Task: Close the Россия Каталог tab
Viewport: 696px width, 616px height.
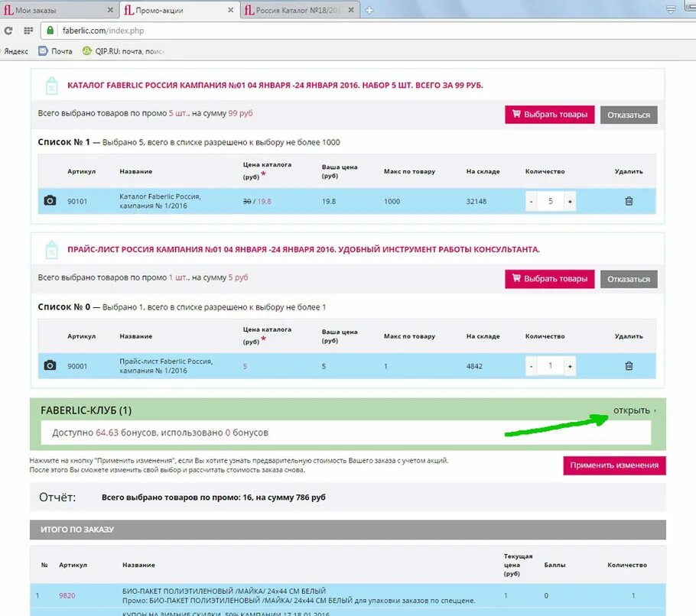Action: [x=351, y=10]
